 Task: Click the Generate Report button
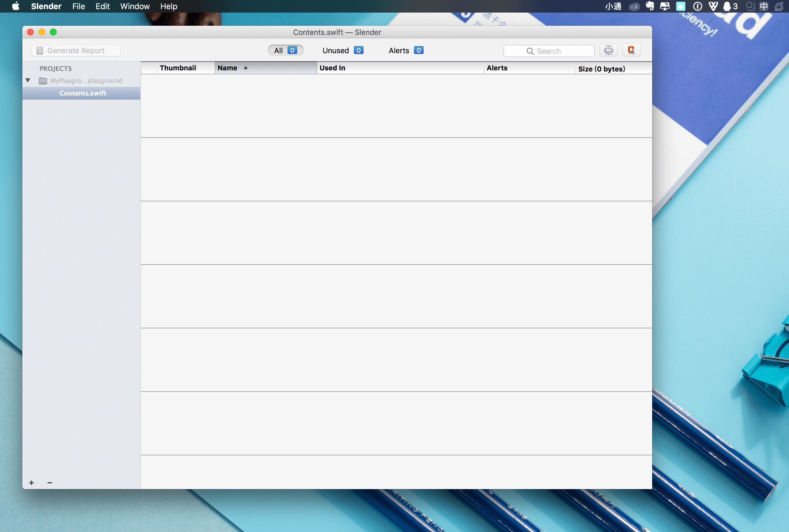tap(76, 51)
